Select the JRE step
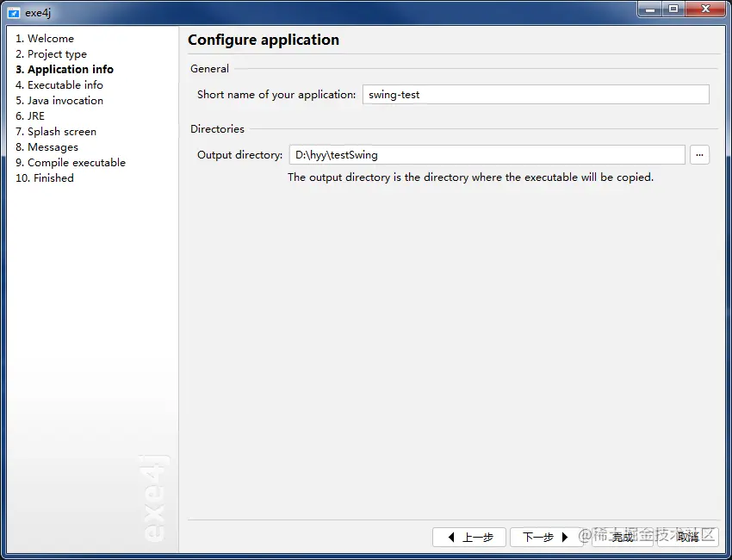The height and width of the screenshot is (560, 732). [x=30, y=115]
